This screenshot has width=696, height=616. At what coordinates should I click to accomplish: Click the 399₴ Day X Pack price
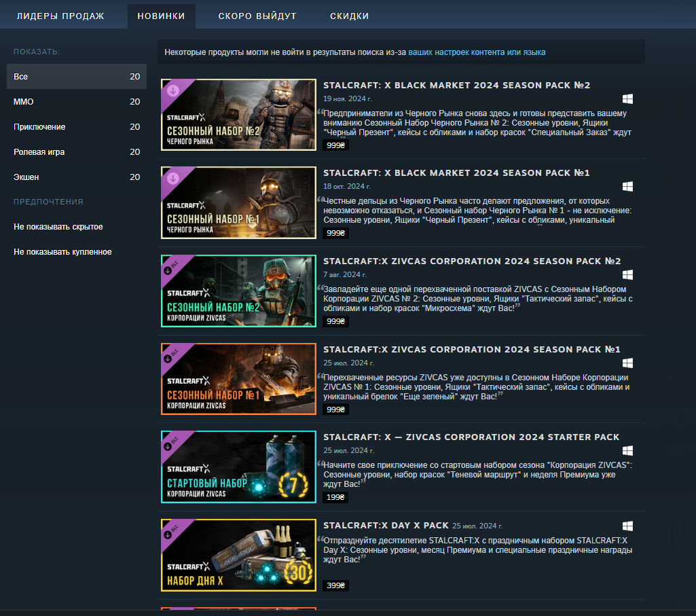335,586
